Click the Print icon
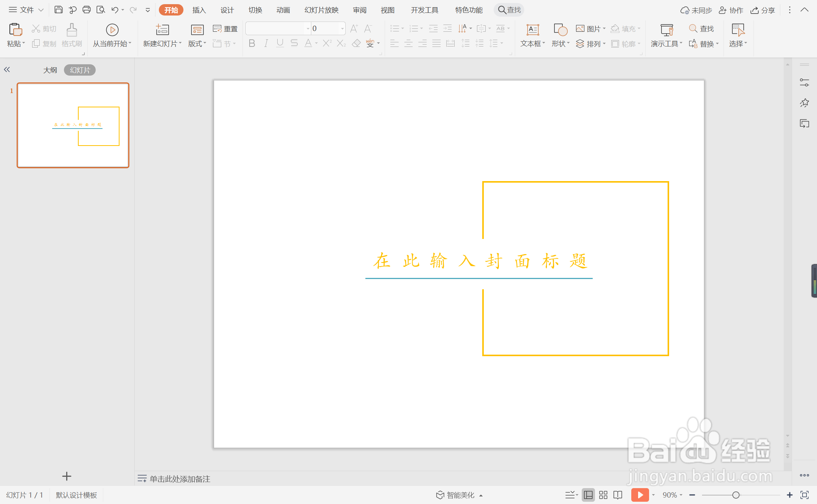Image resolution: width=817 pixels, height=504 pixels. click(x=87, y=10)
